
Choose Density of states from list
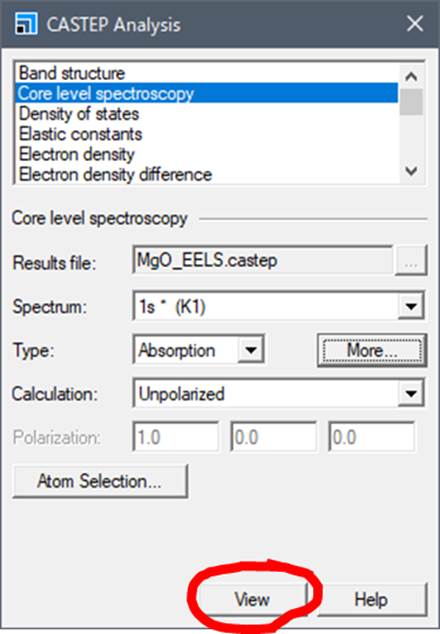207,114
